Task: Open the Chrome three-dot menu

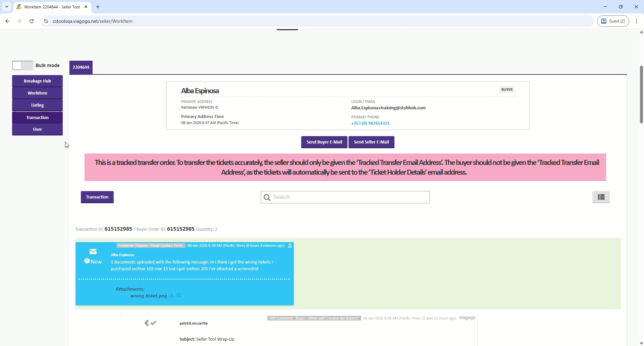Action: (638, 21)
